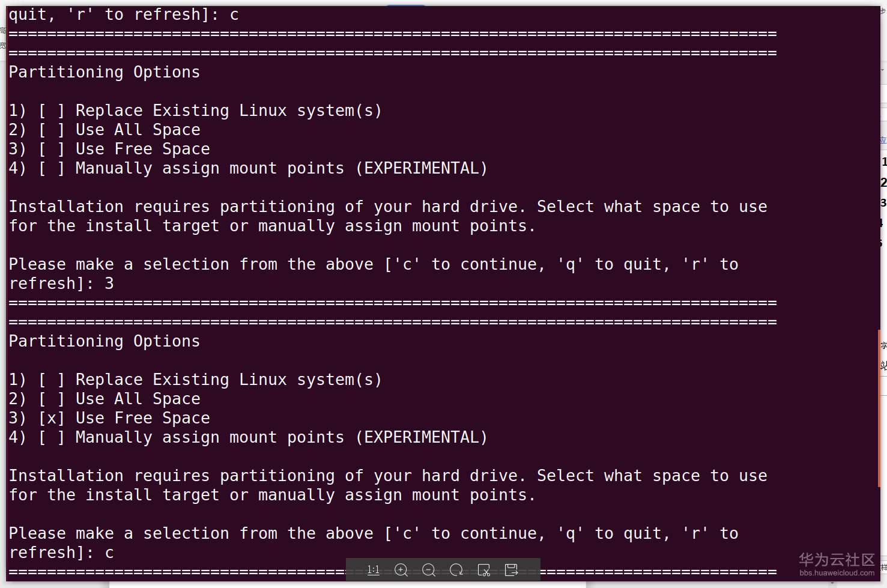Check Use All Space in the first listing
Viewport: 887px width, 588px height.
click(x=52, y=130)
